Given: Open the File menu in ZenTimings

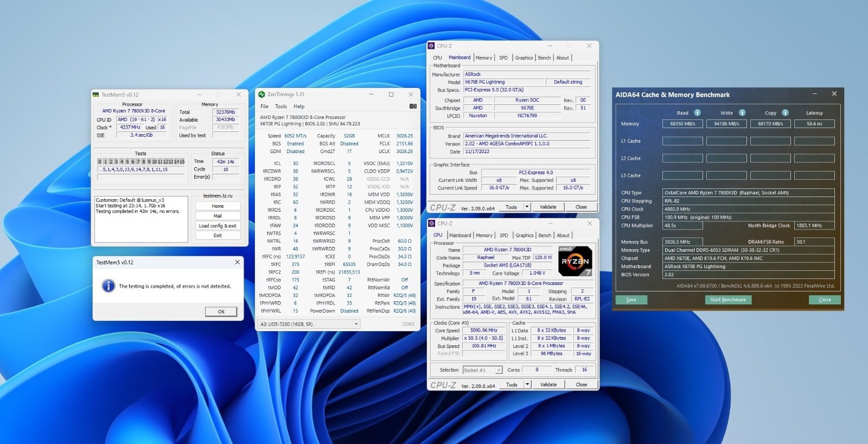Looking at the screenshot, I should 264,106.
